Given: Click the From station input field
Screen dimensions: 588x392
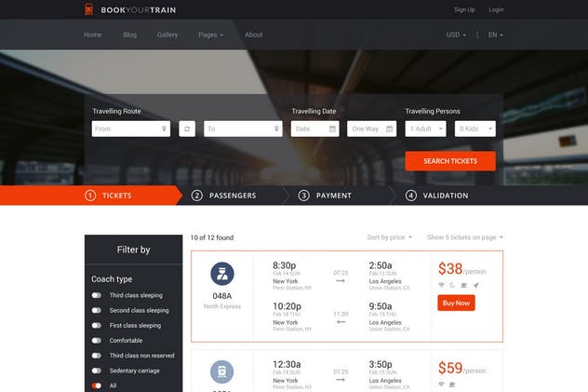Looking at the screenshot, I should (131, 128).
